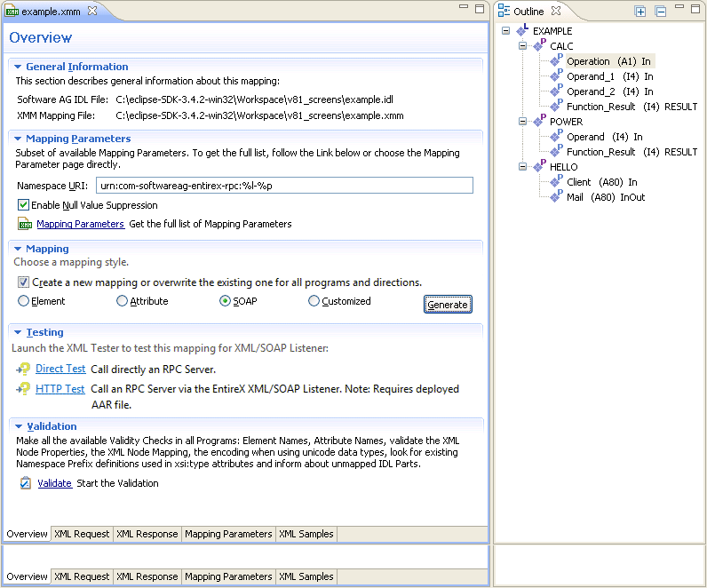
Task: Select Operand_2 (I4) In tree row
Action: pyautogui.click(x=610, y=91)
